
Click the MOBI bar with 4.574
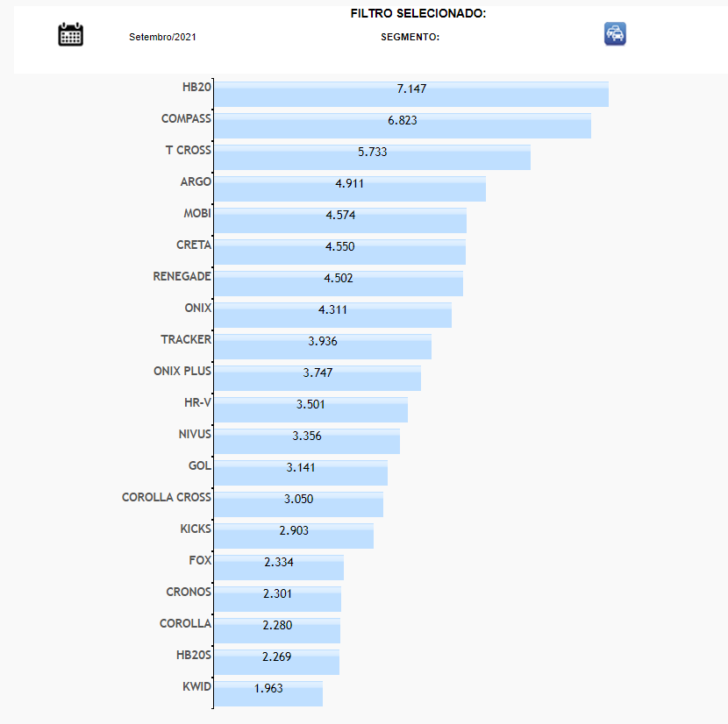pyautogui.click(x=339, y=220)
